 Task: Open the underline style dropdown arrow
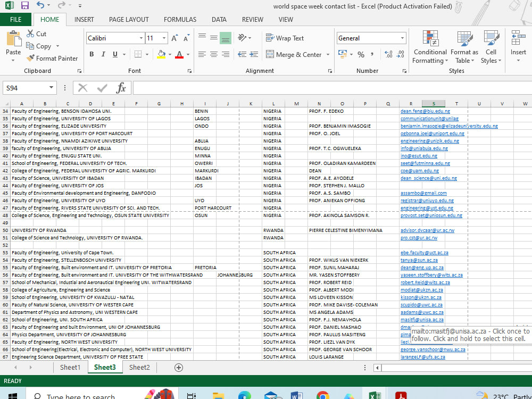click(124, 54)
